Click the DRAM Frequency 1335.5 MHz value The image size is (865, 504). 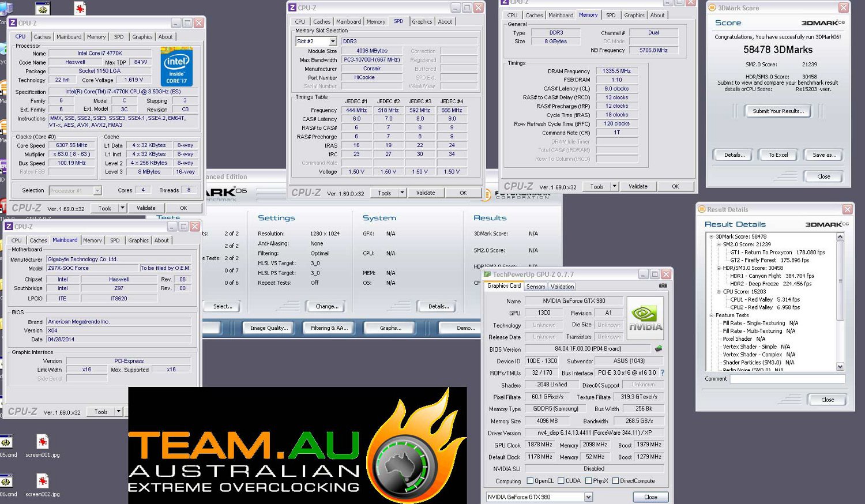point(616,71)
